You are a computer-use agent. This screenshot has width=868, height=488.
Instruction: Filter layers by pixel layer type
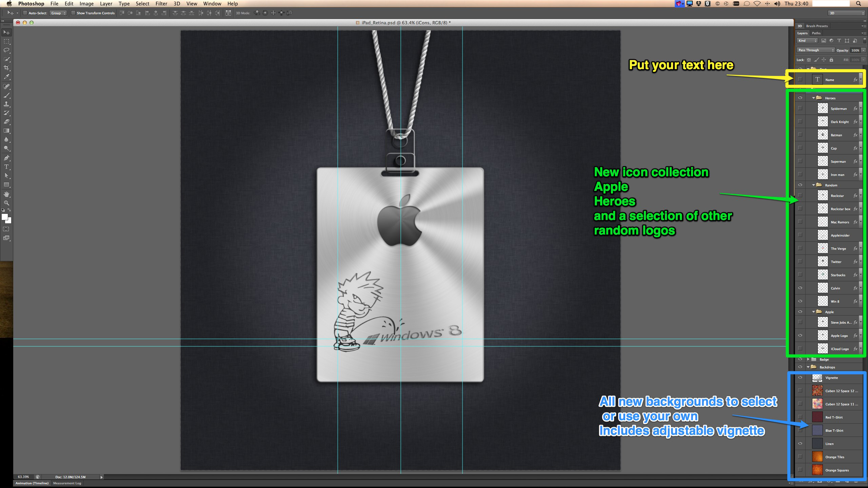(x=824, y=41)
